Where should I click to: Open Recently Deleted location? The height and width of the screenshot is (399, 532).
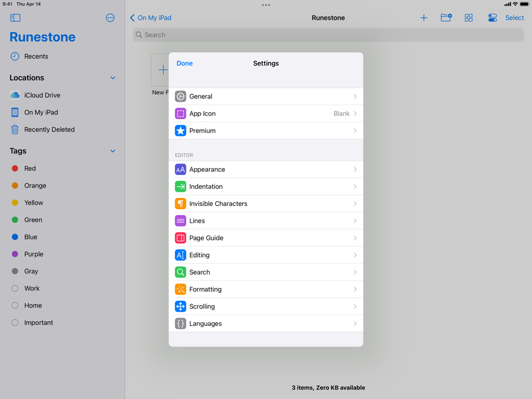pos(62,130)
